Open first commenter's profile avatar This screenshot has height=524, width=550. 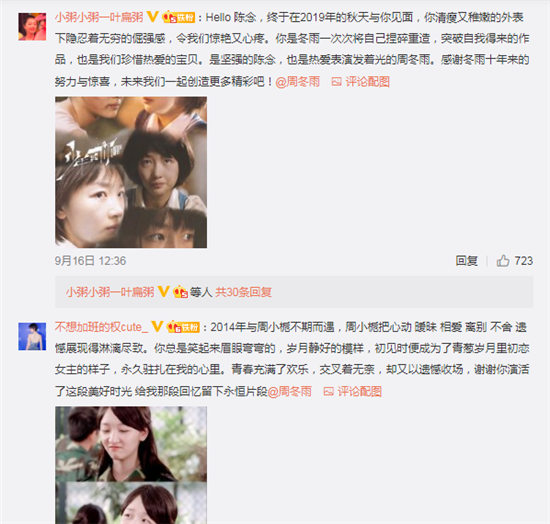[x=32, y=27]
